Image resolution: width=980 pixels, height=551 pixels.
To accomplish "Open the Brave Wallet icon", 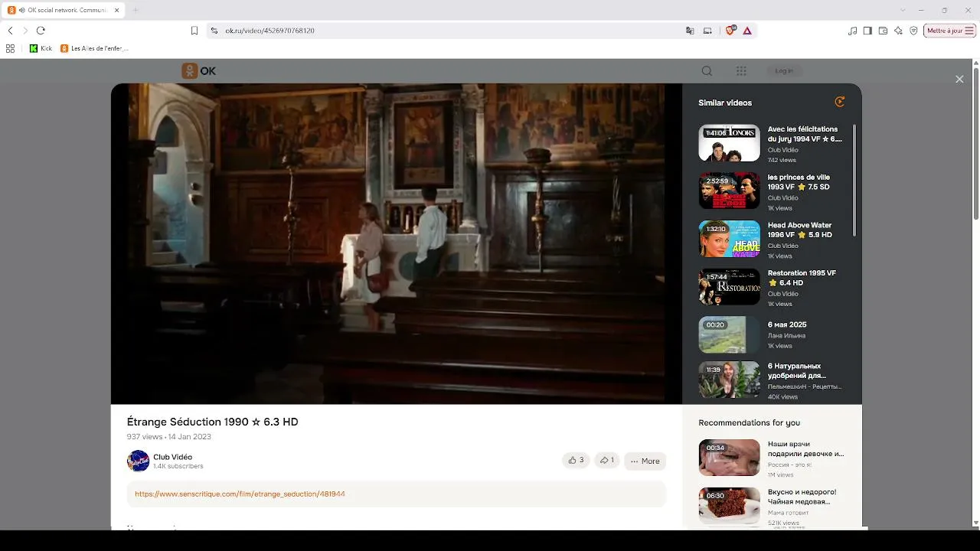I will (883, 31).
